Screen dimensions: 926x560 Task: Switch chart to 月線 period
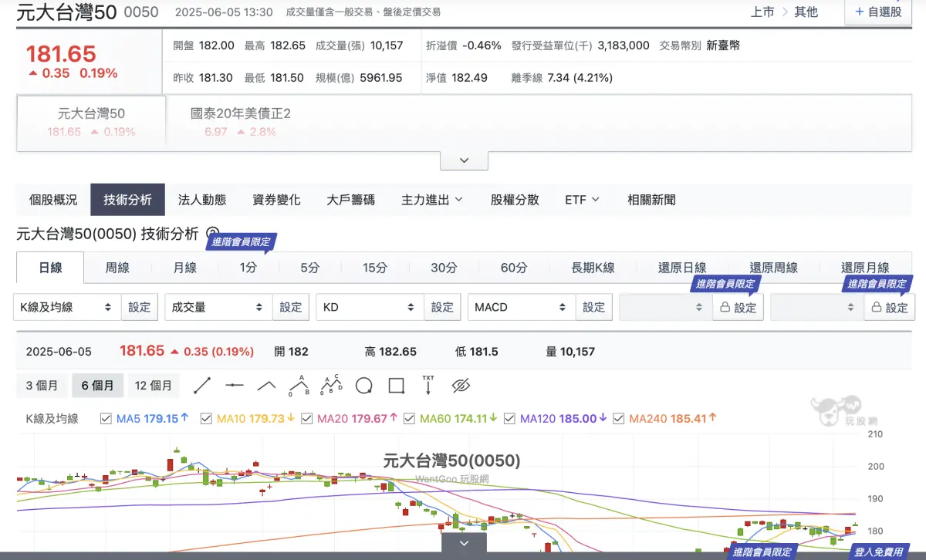pos(184,268)
